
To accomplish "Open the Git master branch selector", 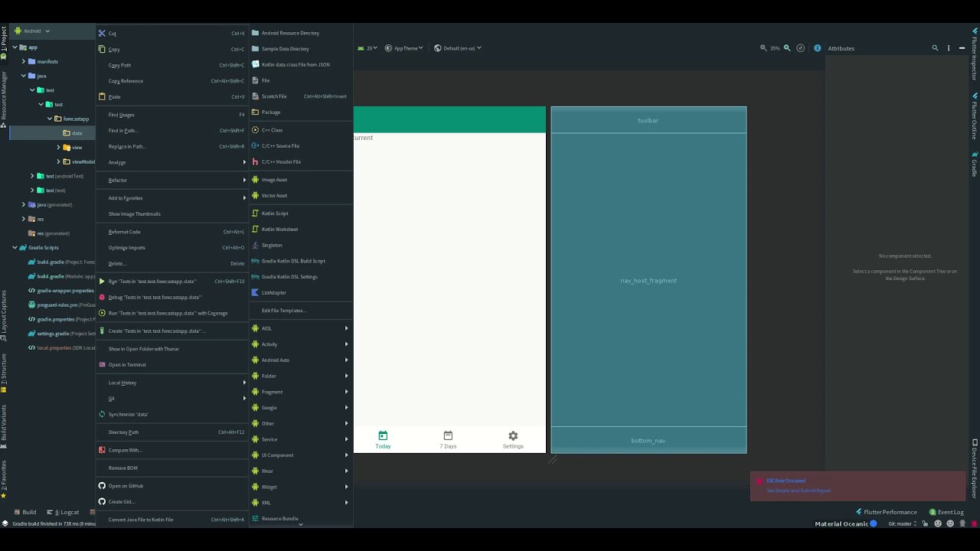I will (903, 523).
